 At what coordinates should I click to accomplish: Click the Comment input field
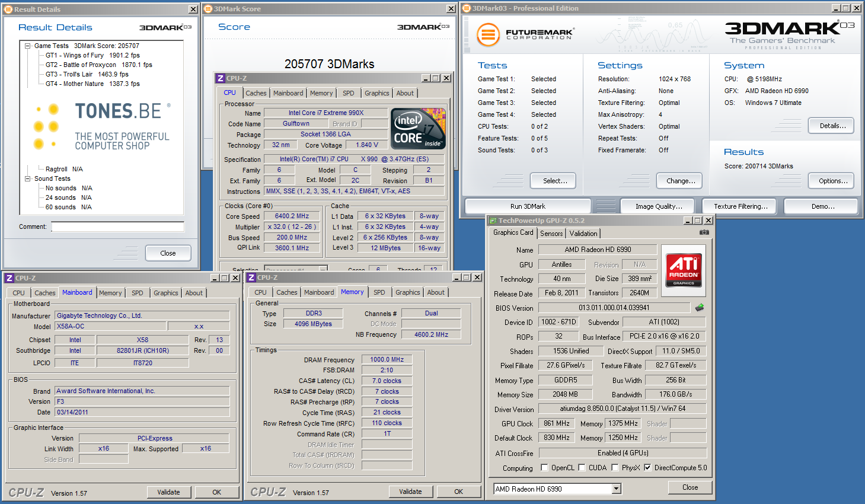click(117, 227)
